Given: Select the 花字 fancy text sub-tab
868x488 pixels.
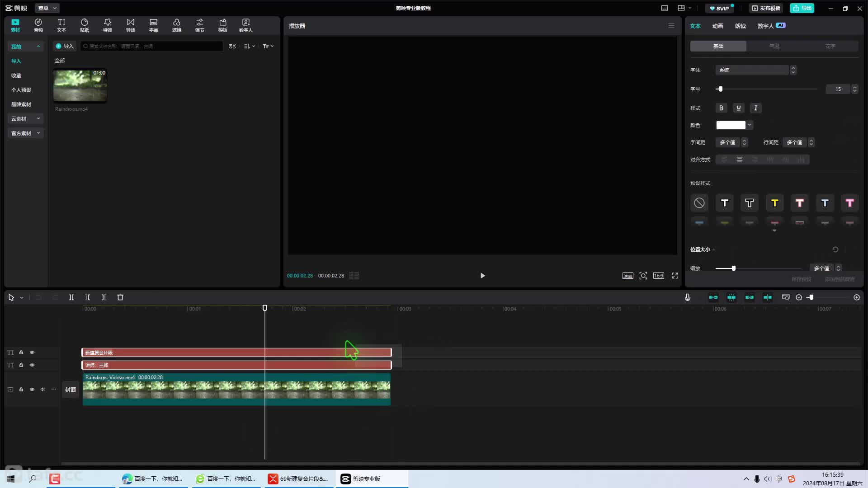Looking at the screenshot, I should click(830, 46).
